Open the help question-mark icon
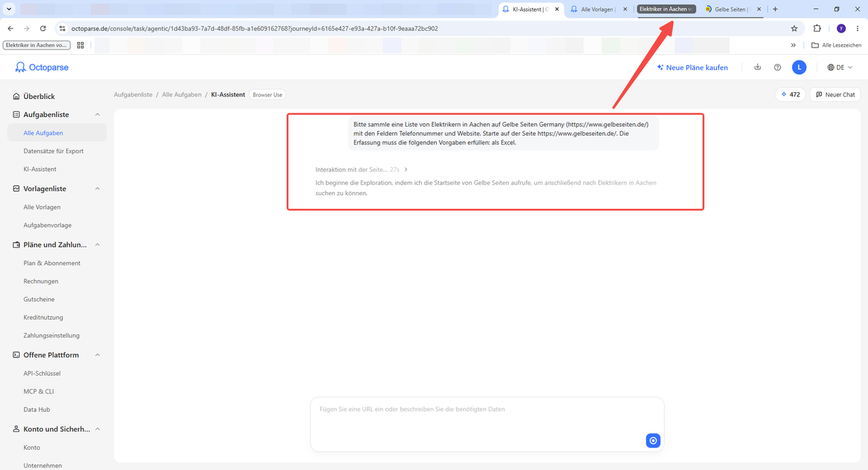Screen dimensions: 868x470 (x=778, y=67)
